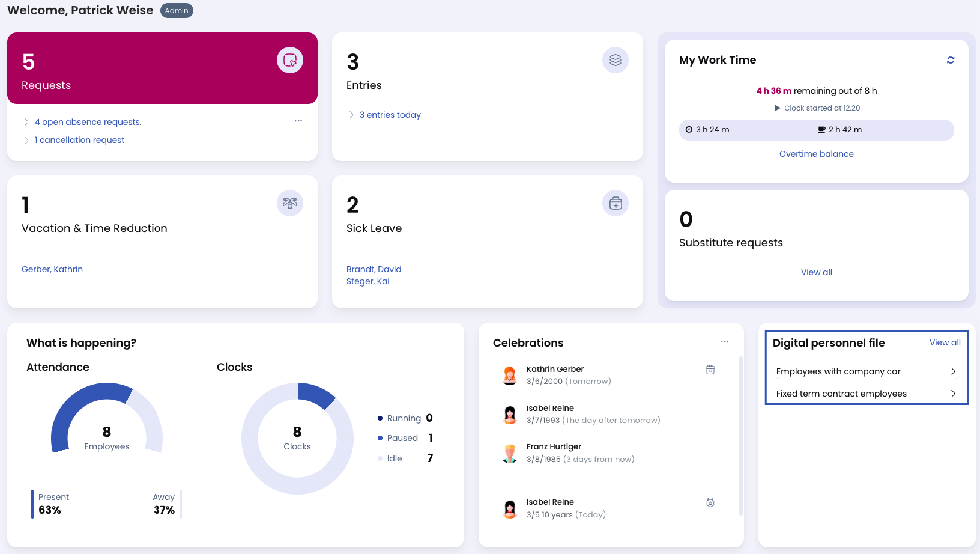Click the Vacation palm tree icon
The width and height of the screenshot is (980, 554).
(290, 203)
